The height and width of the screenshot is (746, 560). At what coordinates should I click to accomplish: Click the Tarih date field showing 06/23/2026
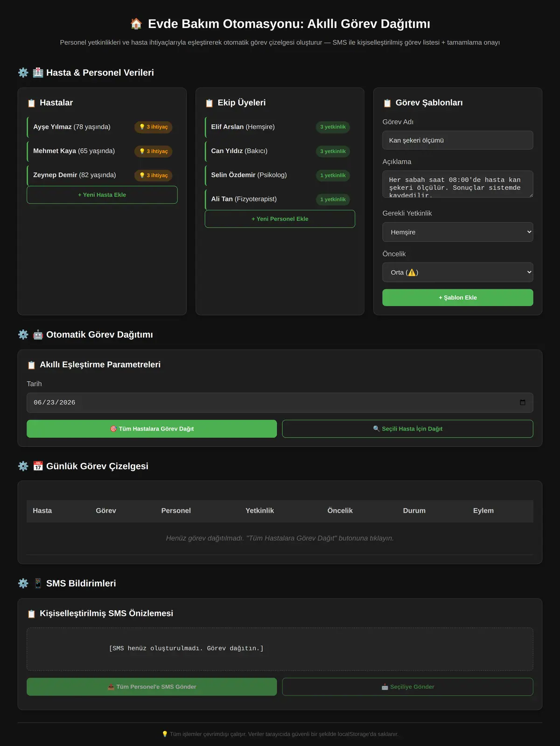click(x=280, y=403)
